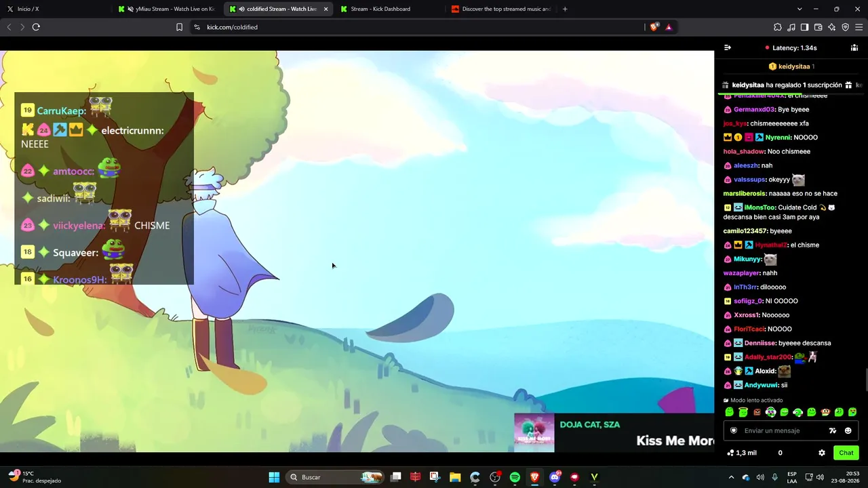Switch to the Inicio / X tab

pyautogui.click(x=56, y=9)
